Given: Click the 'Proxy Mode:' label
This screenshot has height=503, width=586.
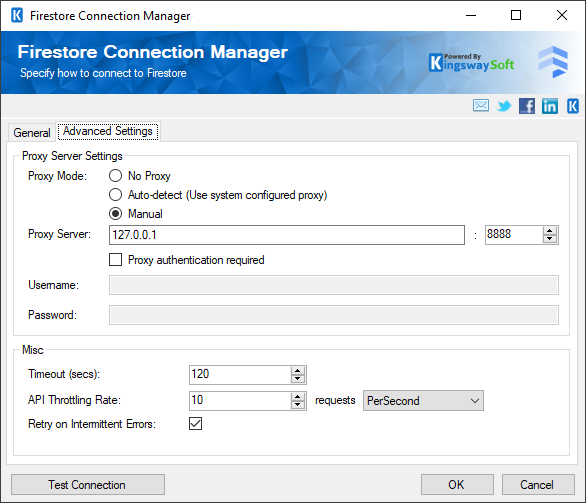Looking at the screenshot, I should [57, 176].
